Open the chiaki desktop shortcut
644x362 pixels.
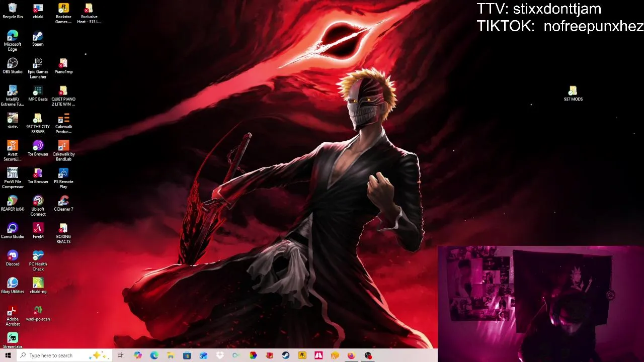[x=38, y=11]
